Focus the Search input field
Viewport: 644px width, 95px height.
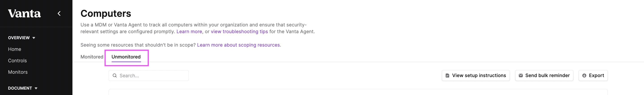coord(148,76)
